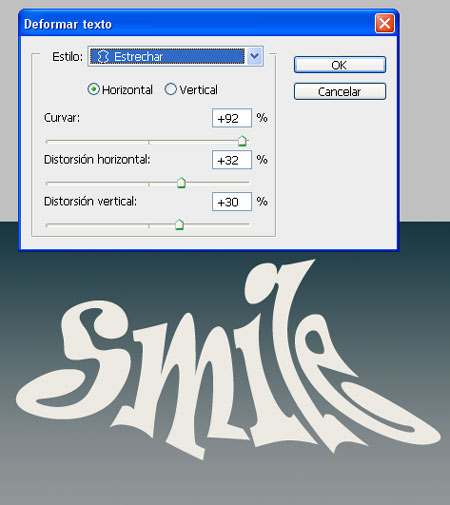
Task: Click the Curvar percentage input field
Action: point(232,118)
